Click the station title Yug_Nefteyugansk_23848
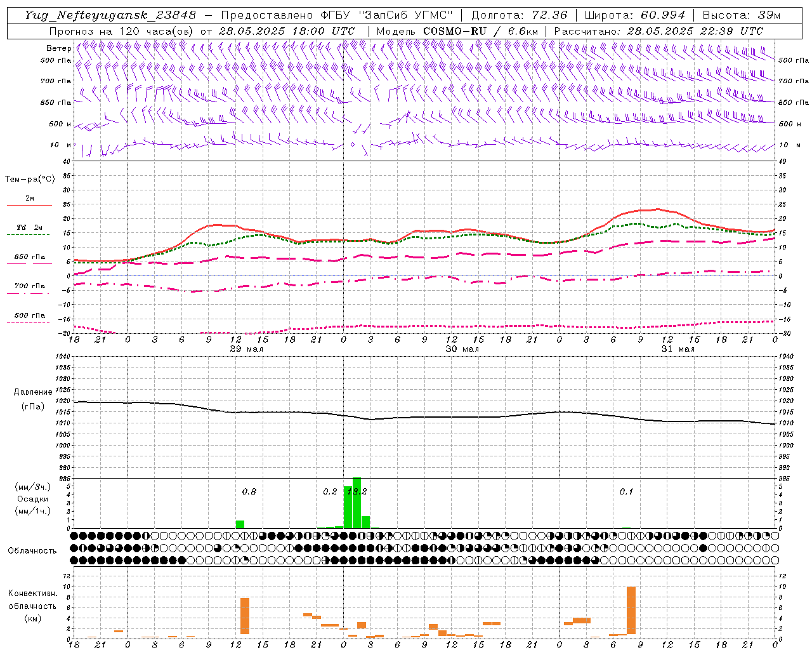Image resolution: width=812 pixels, height=650 pixels. (x=110, y=15)
